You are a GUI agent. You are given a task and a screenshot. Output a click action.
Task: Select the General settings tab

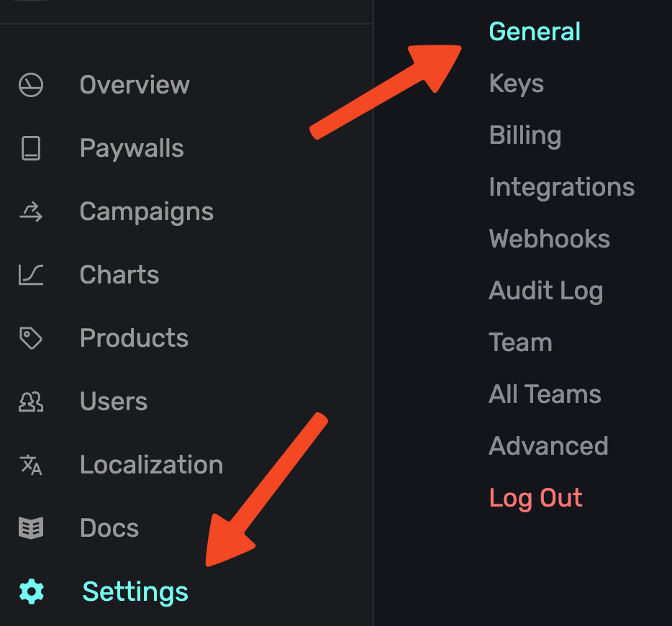[535, 32]
